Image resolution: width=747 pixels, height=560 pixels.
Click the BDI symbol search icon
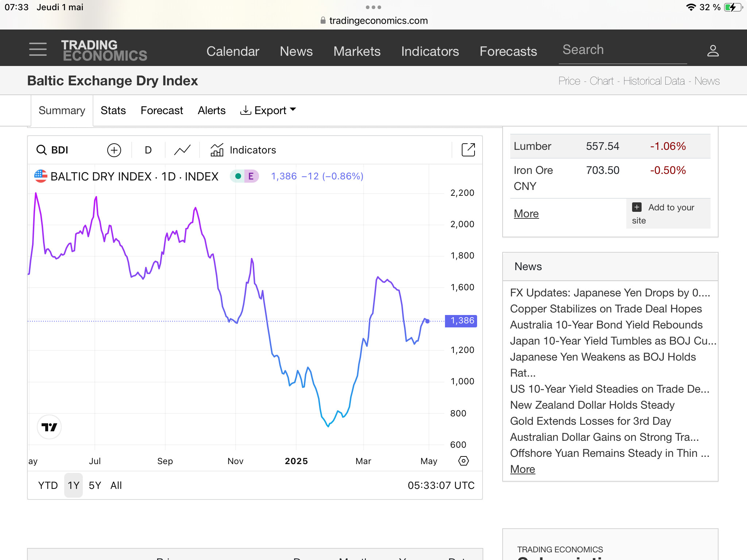(42, 150)
